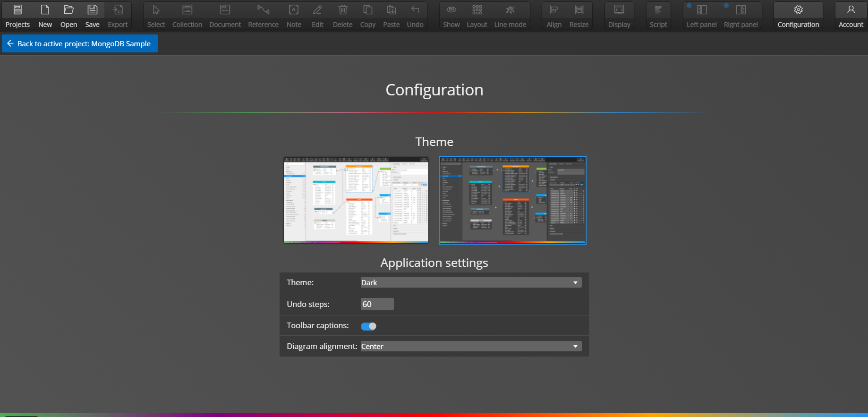Open the Projects list
The image size is (868, 417).
(17, 16)
